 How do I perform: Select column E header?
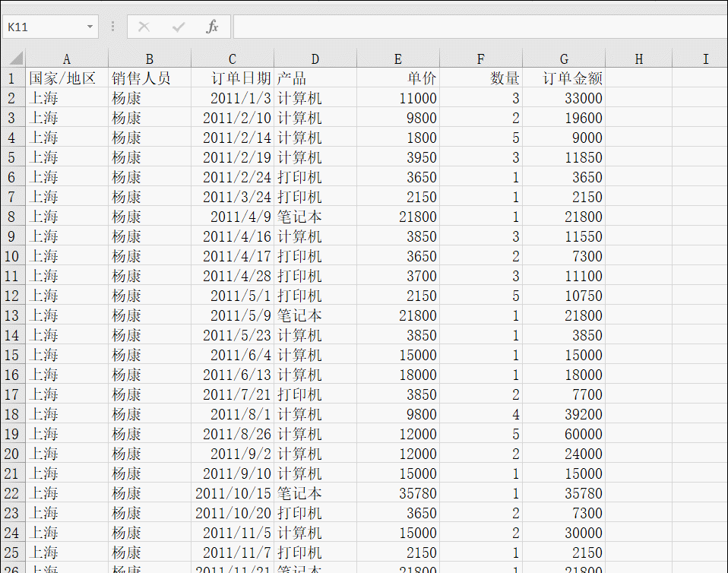pos(398,59)
